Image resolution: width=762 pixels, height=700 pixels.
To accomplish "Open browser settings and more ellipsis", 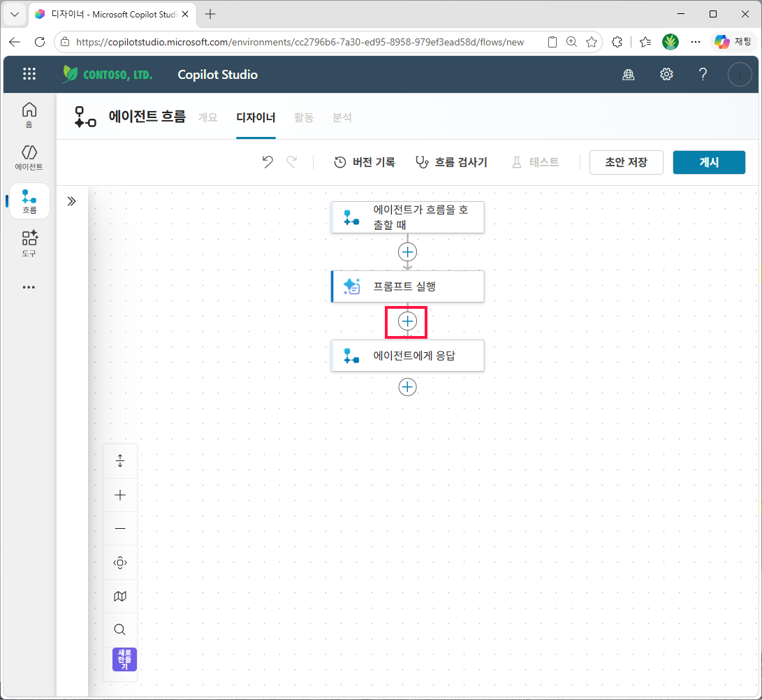I will pos(696,43).
